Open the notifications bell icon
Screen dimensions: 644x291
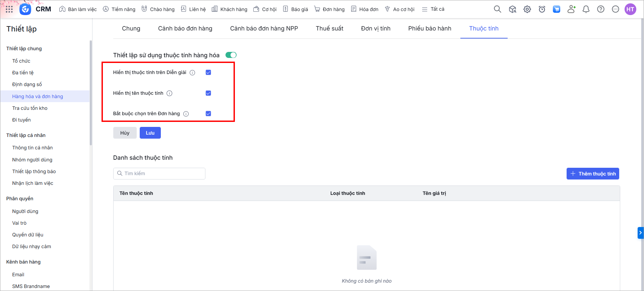pyautogui.click(x=586, y=9)
